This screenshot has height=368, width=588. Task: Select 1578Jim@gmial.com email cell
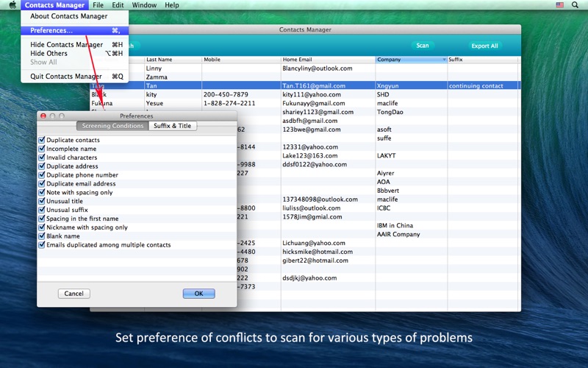pyautogui.click(x=312, y=216)
